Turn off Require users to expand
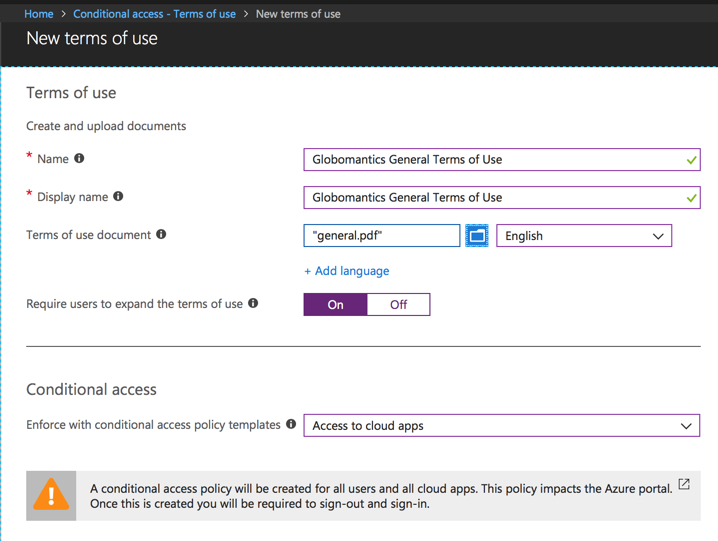Viewport: 718px width, 541px height. point(398,305)
